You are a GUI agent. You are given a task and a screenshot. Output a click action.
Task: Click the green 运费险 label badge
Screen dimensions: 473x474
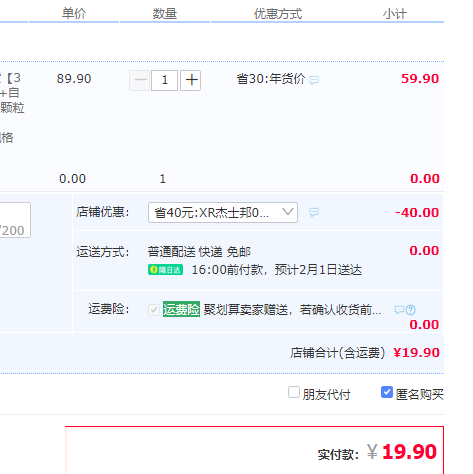pyautogui.click(x=181, y=309)
